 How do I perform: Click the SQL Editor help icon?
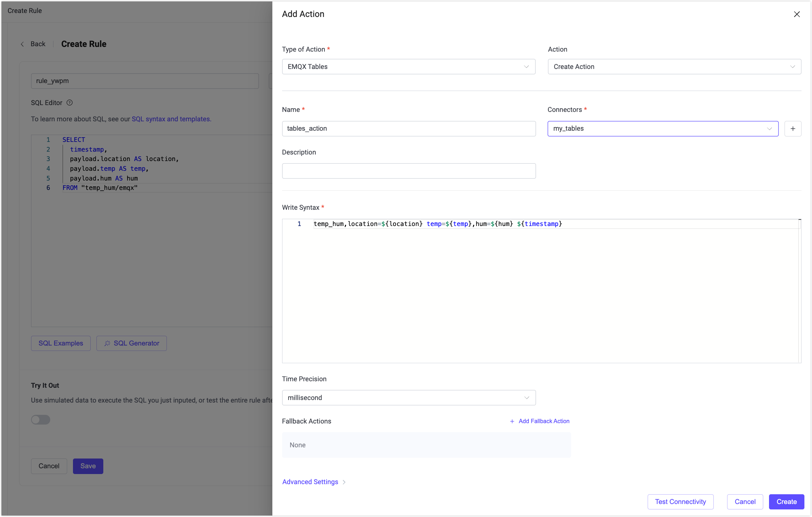click(70, 103)
